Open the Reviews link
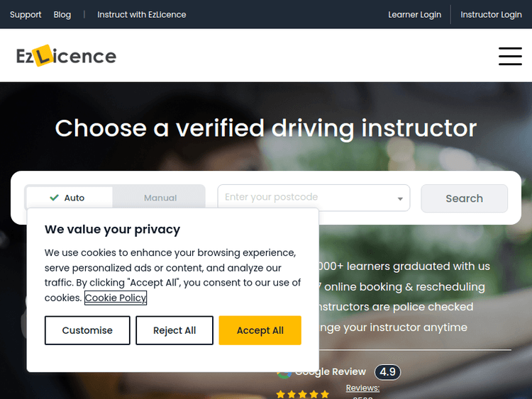Screen dimensions: 532x399 click(x=362, y=388)
